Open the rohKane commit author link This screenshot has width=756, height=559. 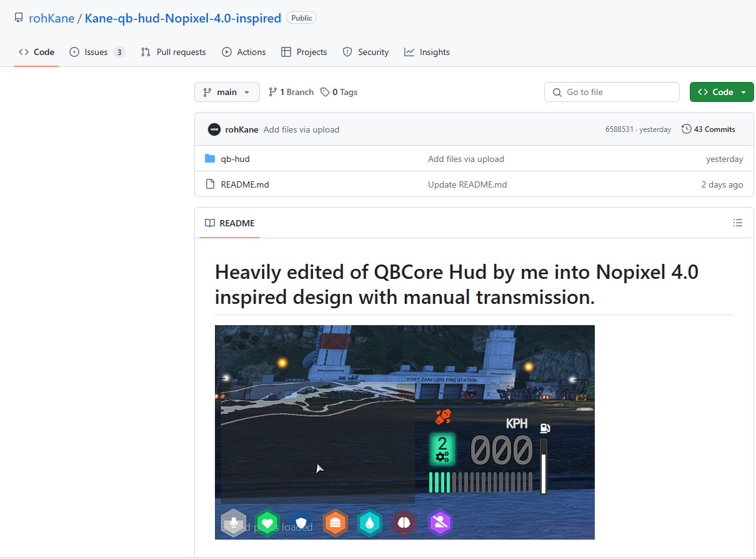[x=242, y=129]
